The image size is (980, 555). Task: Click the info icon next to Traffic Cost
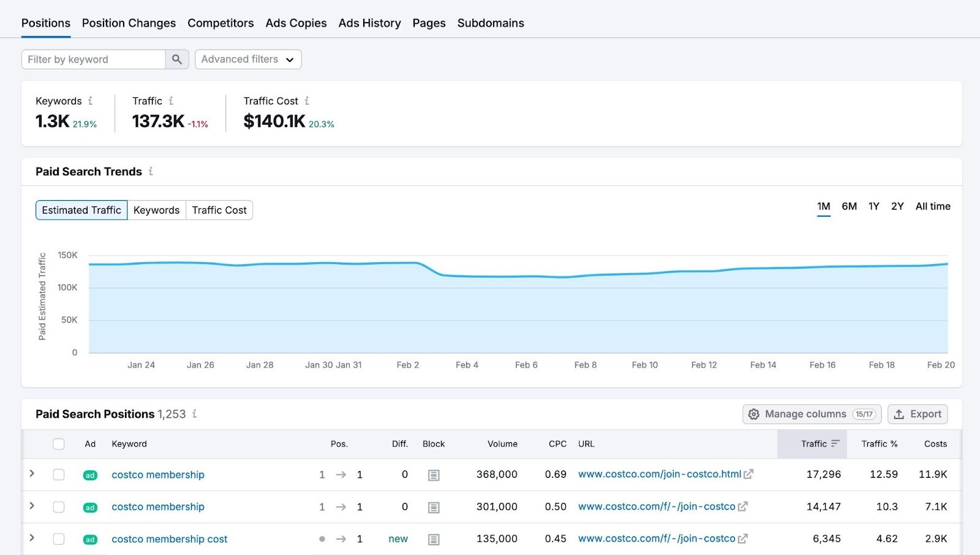[308, 100]
